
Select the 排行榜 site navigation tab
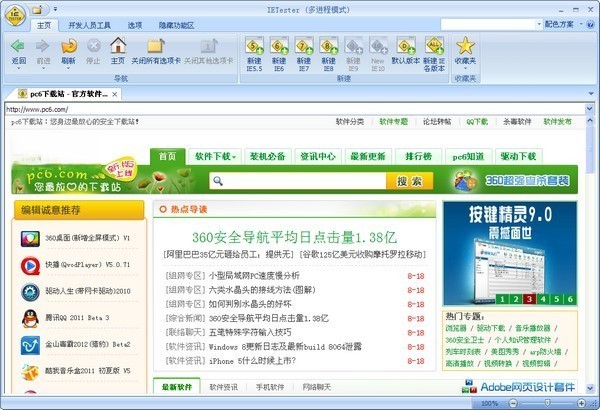pos(419,156)
